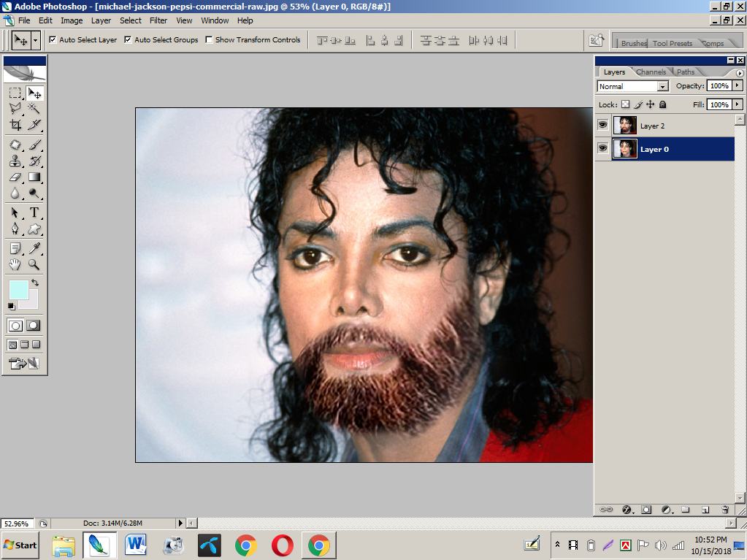Reset default foreground and background colors
Screen dimensions: 747x560
(x=12, y=306)
